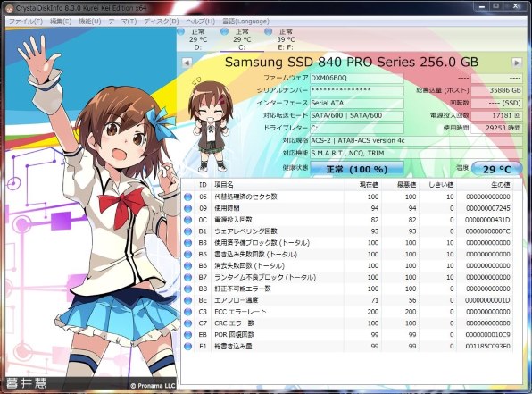
Task: Open the ヘルプ(H) menu
Action: tap(200, 21)
